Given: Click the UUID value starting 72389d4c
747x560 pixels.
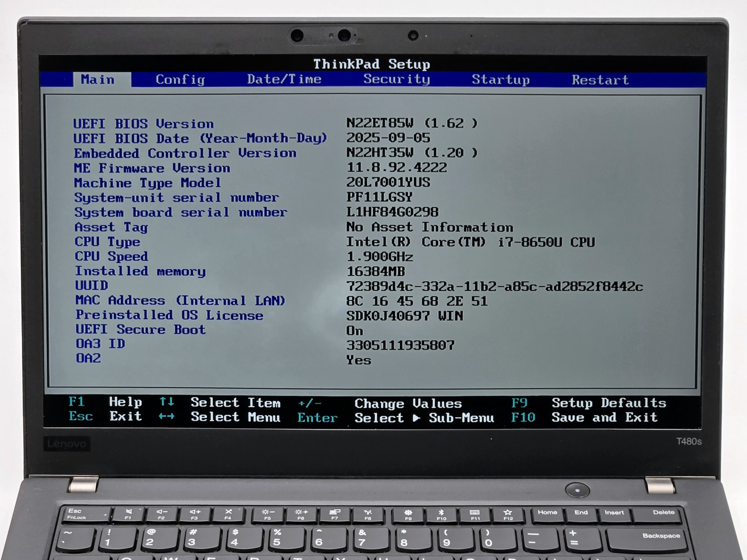Looking at the screenshot, I should pos(494,286).
